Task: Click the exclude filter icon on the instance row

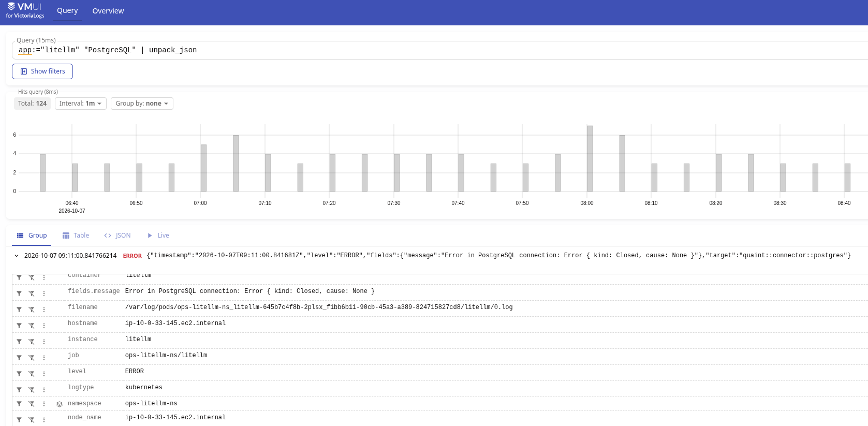Action: tap(32, 342)
